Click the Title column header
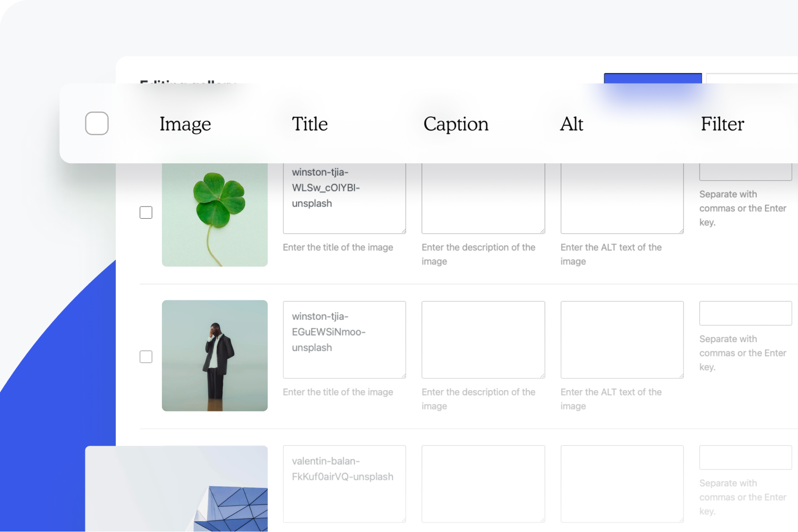 click(x=310, y=124)
